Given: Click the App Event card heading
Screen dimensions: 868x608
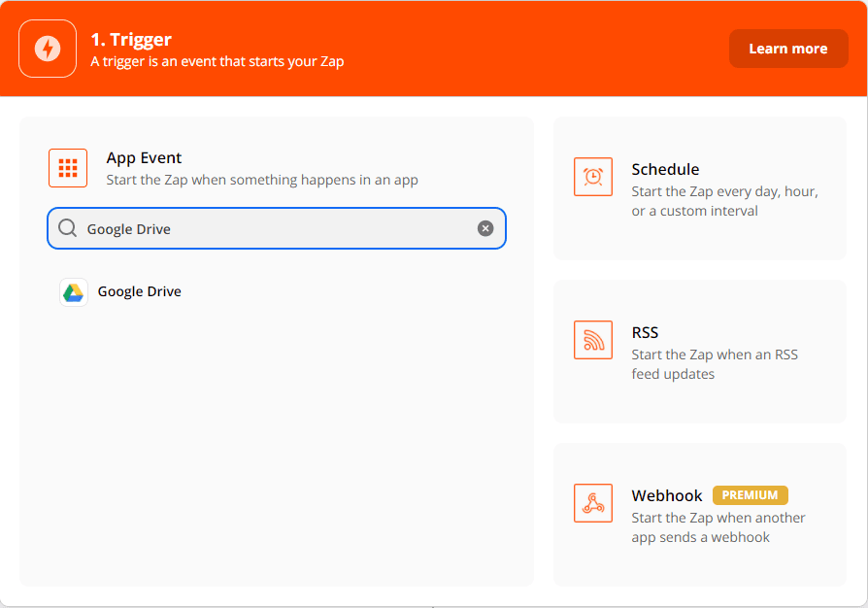Looking at the screenshot, I should (144, 157).
